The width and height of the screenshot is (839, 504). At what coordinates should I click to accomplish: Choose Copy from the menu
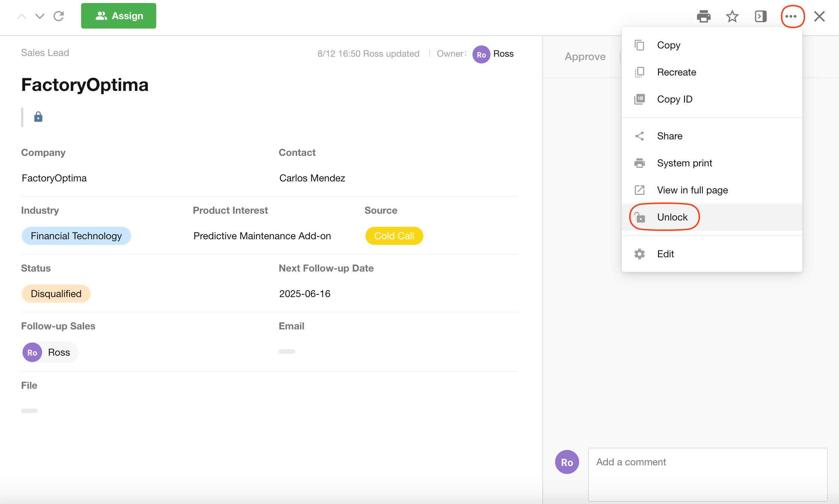pos(712,45)
